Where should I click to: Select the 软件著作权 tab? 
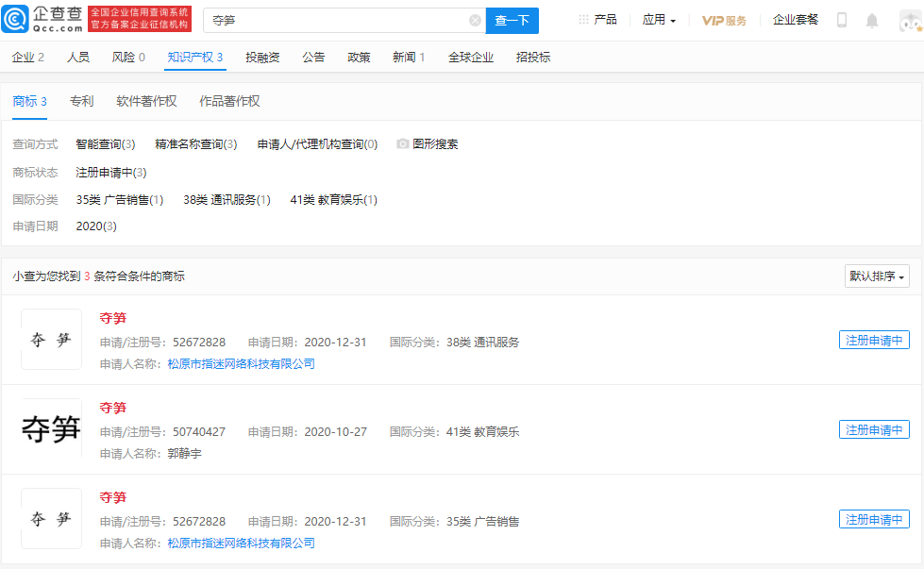pos(146,101)
